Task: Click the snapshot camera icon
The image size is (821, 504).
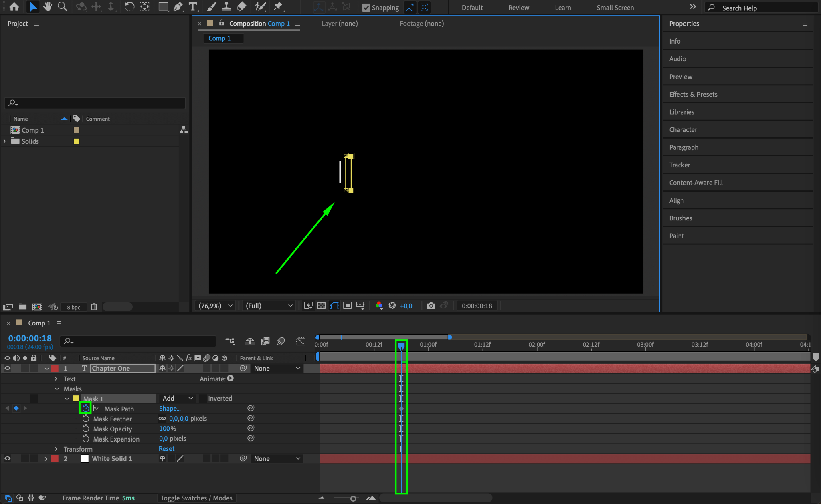Action: coord(431,306)
